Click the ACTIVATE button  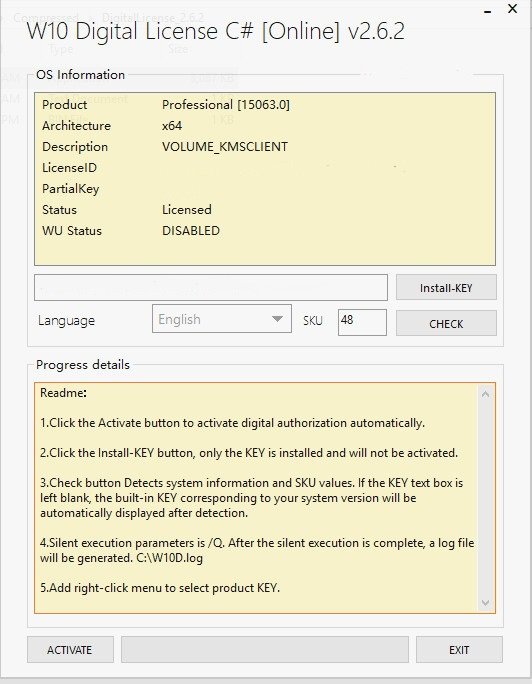(70, 650)
